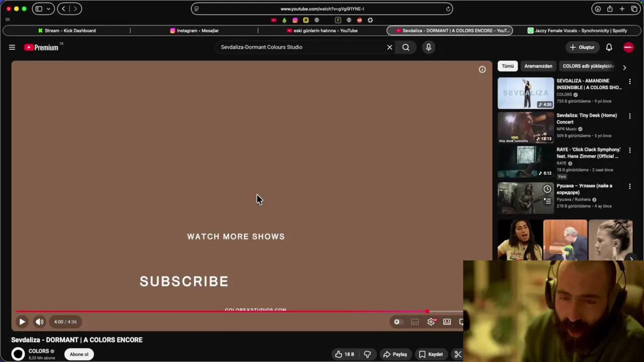Show Safari tab overview

634,9
